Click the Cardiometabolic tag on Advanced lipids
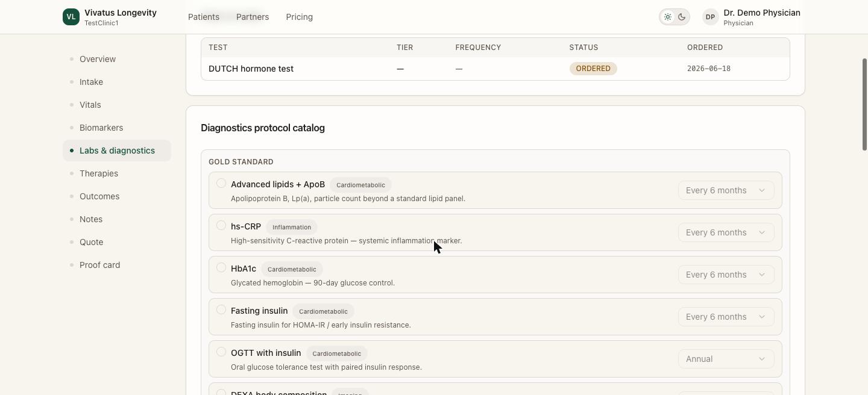The image size is (868, 395). 360,185
